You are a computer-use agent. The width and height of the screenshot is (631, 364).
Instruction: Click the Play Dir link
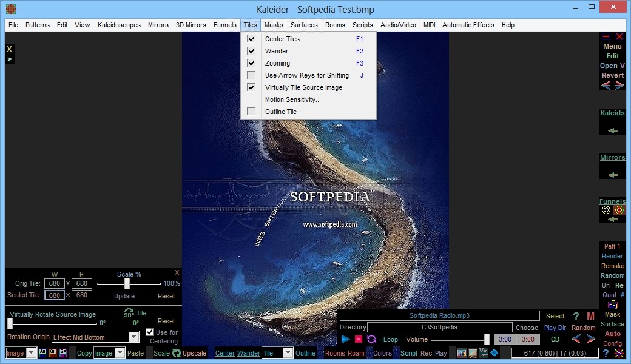click(555, 328)
